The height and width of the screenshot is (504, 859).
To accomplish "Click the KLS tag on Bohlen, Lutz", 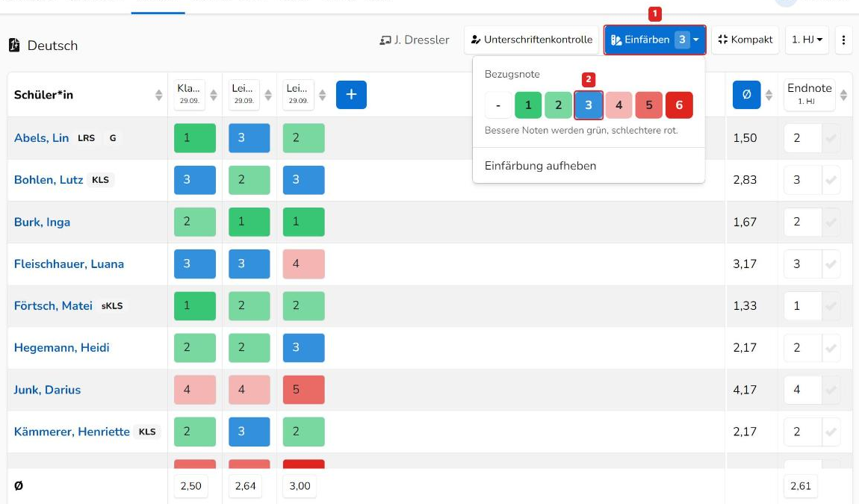I will pyautogui.click(x=100, y=180).
